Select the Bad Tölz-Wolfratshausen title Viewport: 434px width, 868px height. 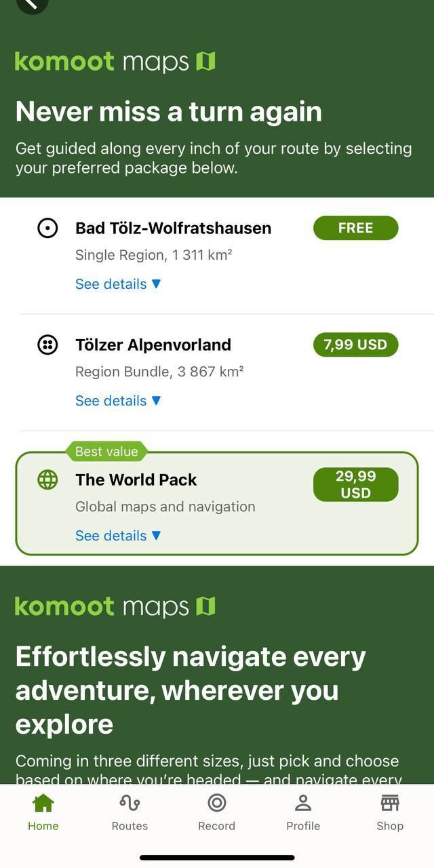(x=173, y=228)
